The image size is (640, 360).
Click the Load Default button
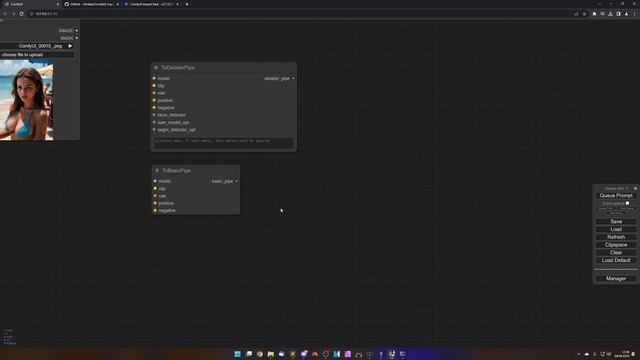point(616,260)
